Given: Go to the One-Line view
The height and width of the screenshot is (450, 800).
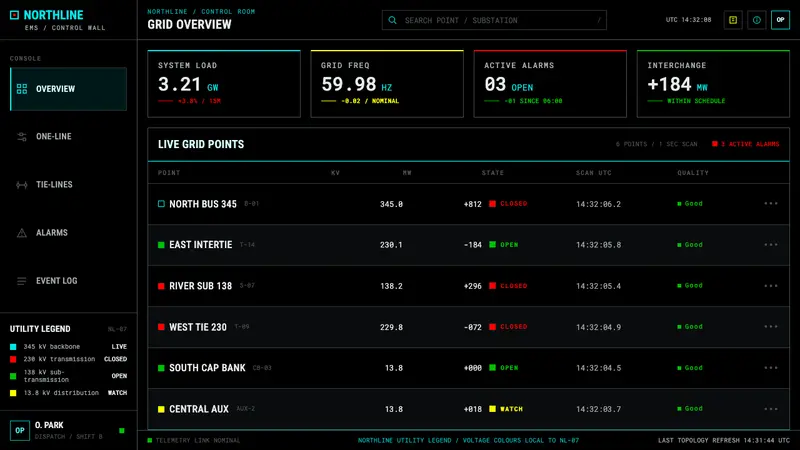Looking at the screenshot, I should [x=68, y=137].
